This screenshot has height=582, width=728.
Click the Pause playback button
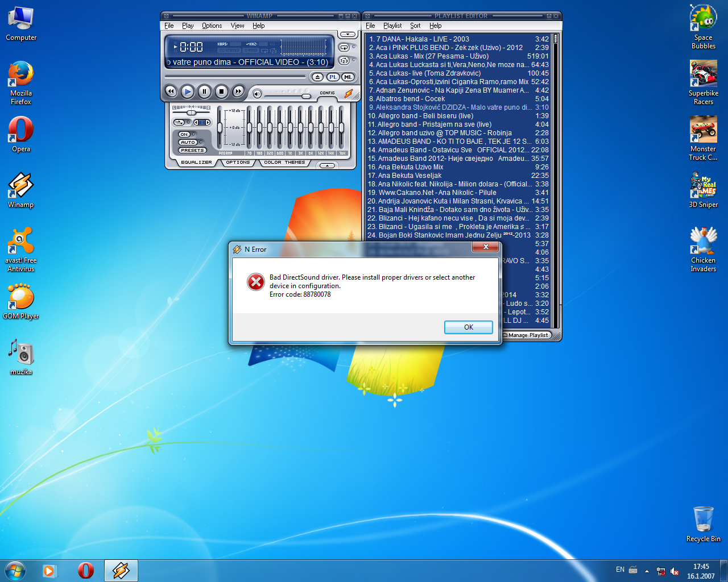(x=205, y=91)
